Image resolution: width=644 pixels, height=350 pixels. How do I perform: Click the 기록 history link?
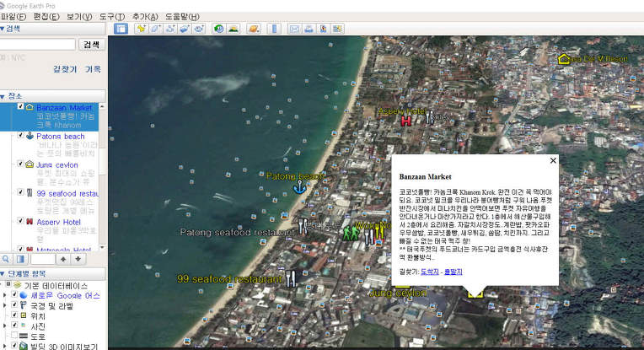click(93, 69)
